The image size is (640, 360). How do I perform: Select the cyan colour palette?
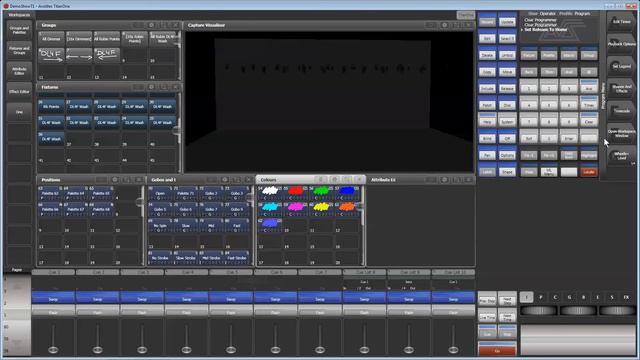269,209
